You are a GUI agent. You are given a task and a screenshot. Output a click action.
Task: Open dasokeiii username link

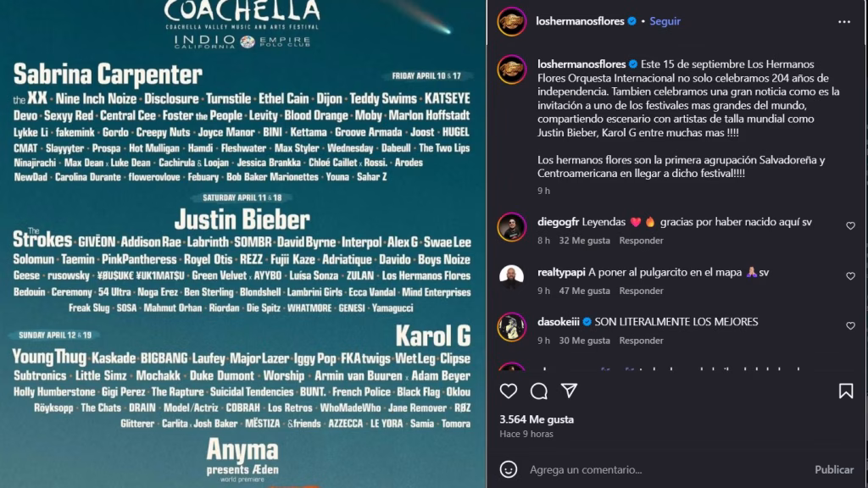pos(558,321)
